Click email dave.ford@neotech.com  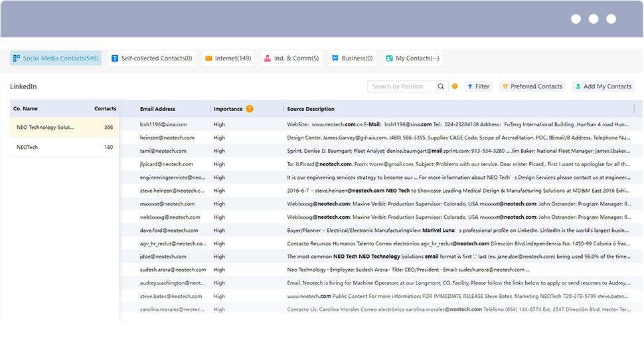coord(169,231)
